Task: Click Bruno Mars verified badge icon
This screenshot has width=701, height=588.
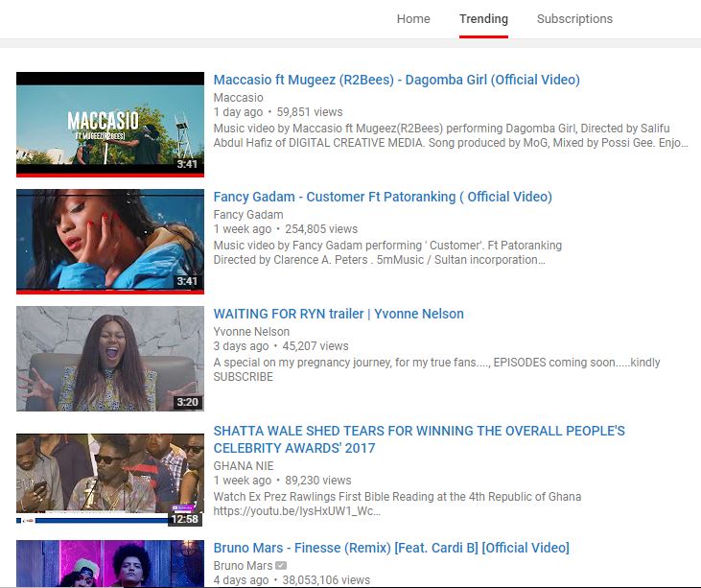Action: 281,566
